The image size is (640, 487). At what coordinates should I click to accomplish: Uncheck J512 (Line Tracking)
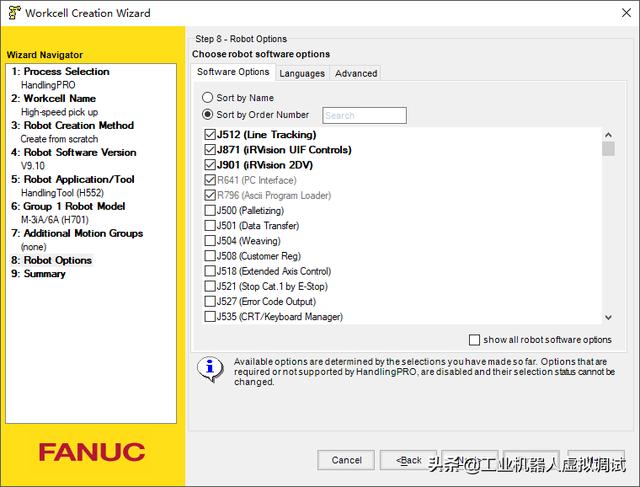point(210,134)
